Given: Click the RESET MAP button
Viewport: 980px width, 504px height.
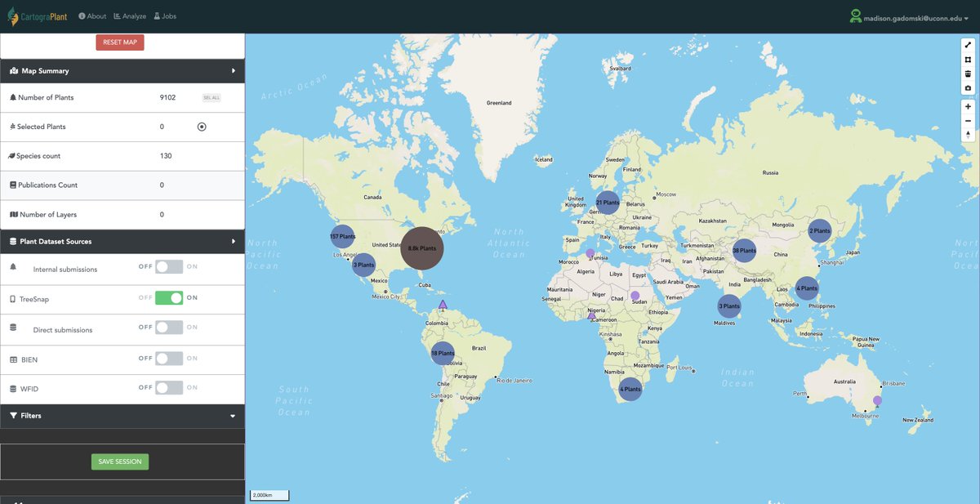Looking at the screenshot, I should [119, 42].
